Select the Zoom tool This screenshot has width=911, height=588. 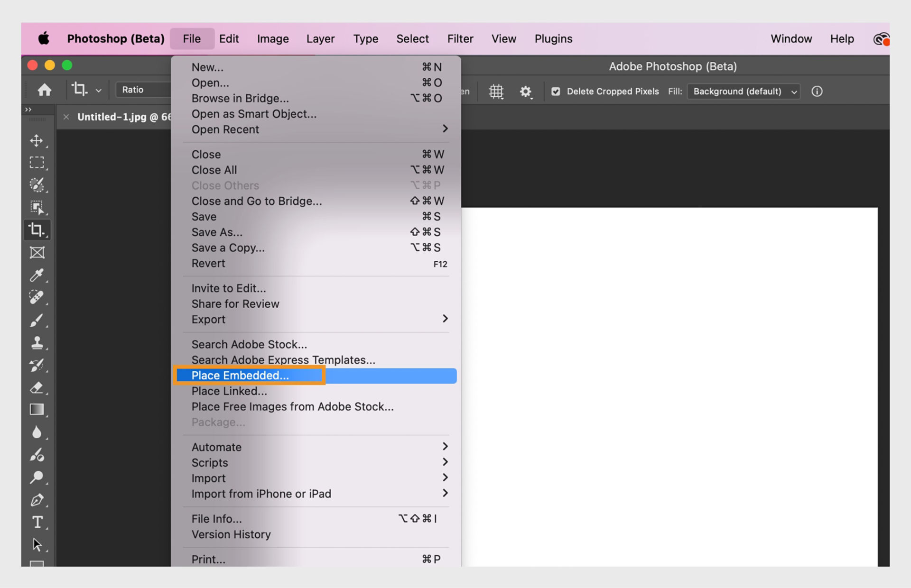(x=37, y=477)
